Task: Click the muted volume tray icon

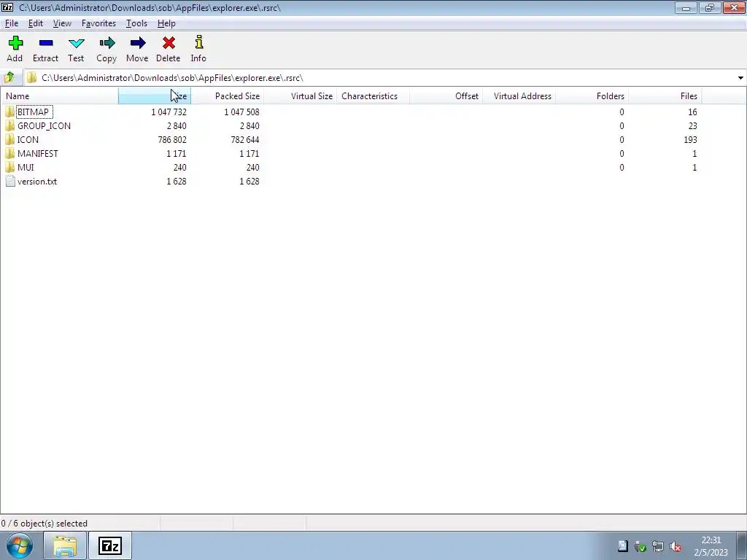Action: [676, 546]
